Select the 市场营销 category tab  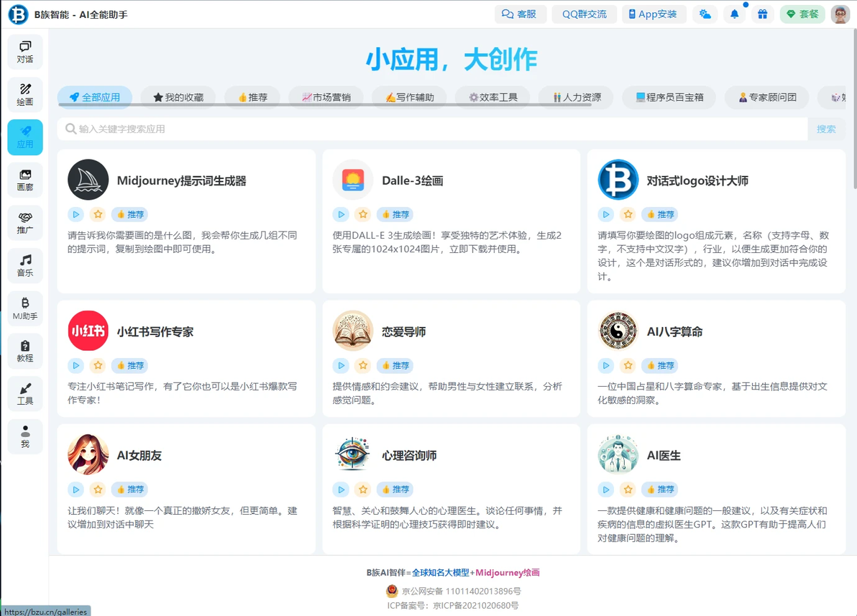pos(326,97)
